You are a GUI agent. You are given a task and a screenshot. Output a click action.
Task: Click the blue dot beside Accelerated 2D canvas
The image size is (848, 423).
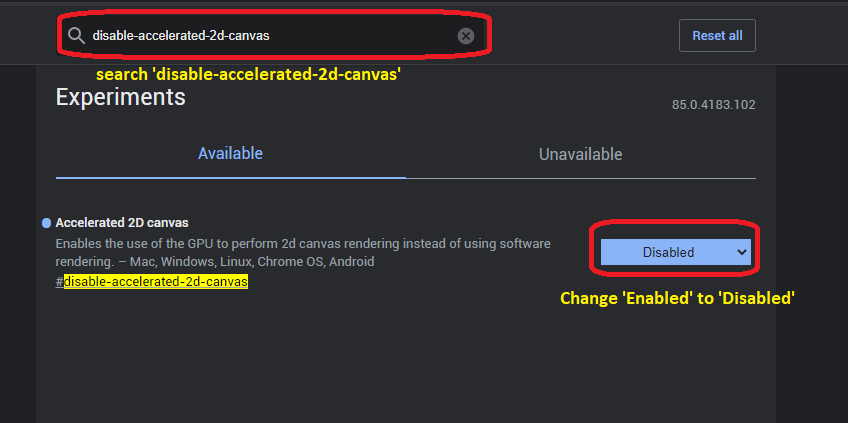click(x=46, y=223)
